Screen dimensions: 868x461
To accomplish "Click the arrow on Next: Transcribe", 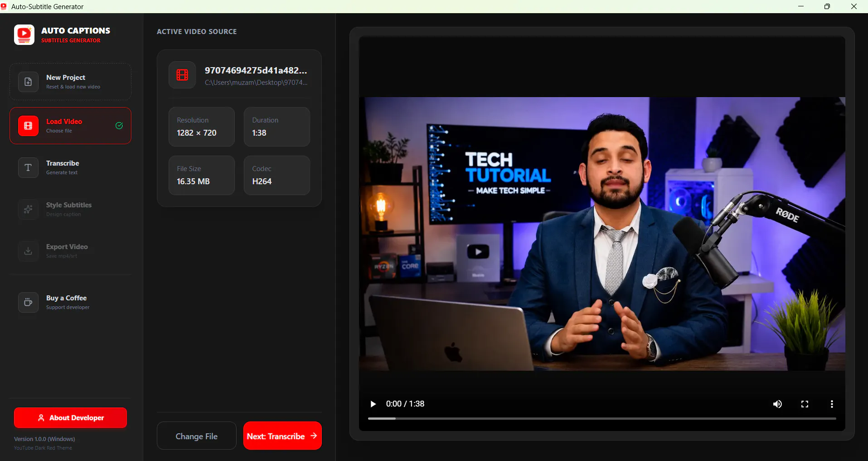I will [314, 436].
